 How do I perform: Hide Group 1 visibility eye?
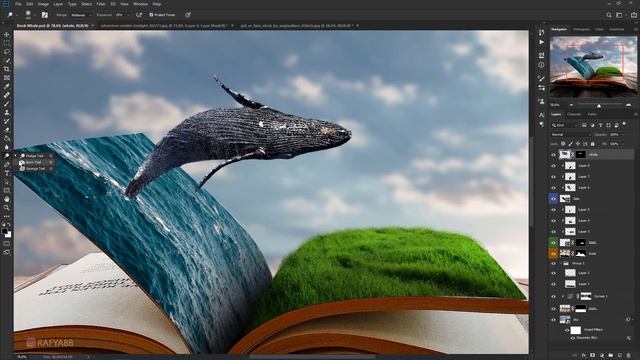click(x=553, y=264)
